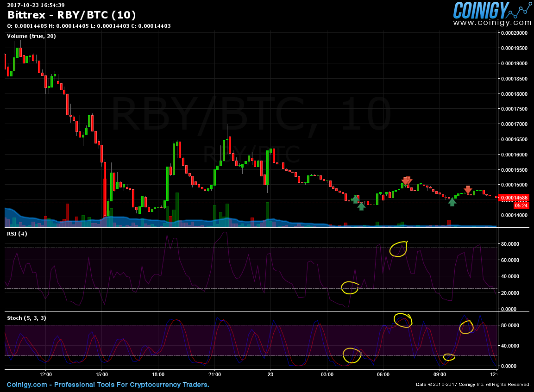The image size is (534, 392).
Task: Click the red current price tag 0.00014586
Action: point(514,198)
